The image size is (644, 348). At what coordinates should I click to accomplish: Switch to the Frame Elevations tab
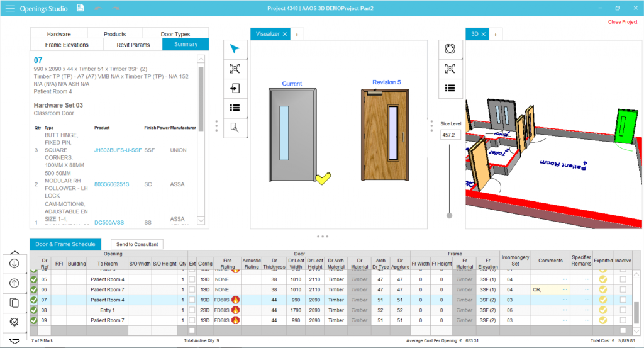coord(67,45)
